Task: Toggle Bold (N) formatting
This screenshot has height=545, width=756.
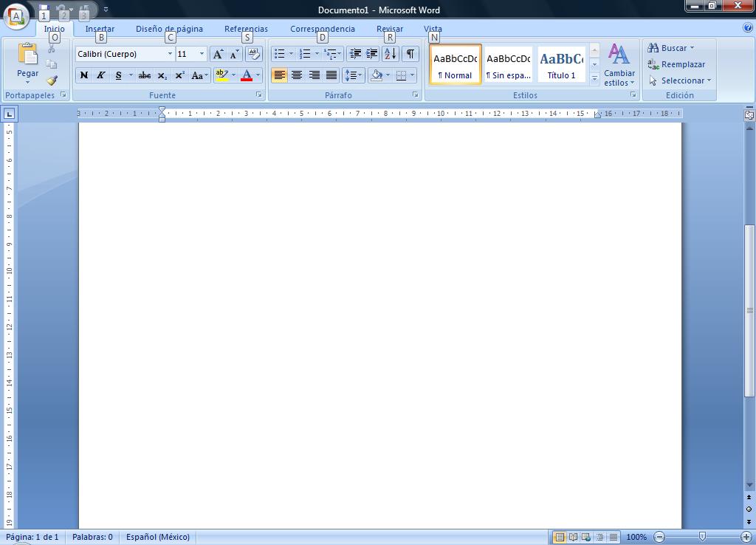Action: (x=84, y=76)
